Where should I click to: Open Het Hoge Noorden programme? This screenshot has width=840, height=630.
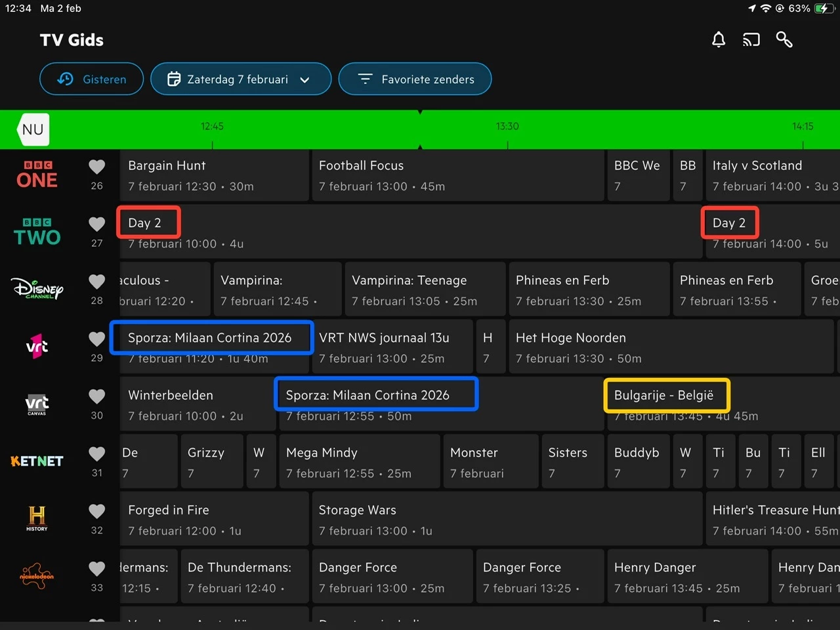point(671,348)
